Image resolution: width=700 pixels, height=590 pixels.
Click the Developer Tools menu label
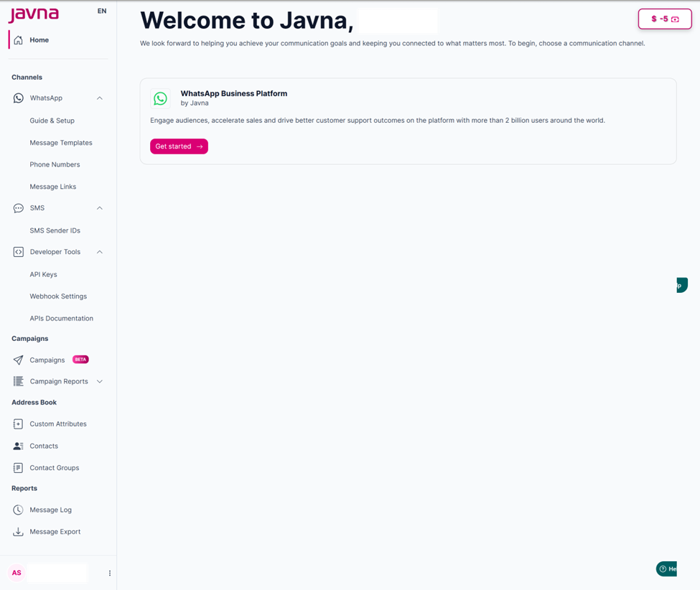coord(55,252)
